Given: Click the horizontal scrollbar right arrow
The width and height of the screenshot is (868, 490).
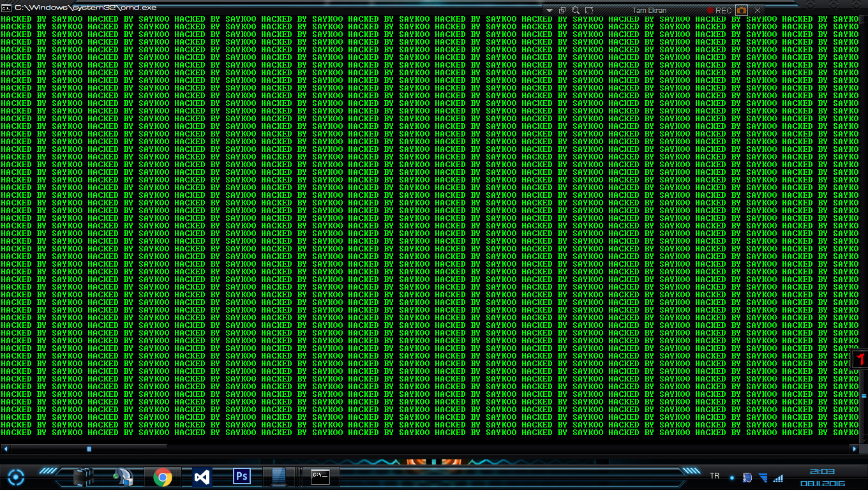Looking at the screenshot, I should (855, 449).
